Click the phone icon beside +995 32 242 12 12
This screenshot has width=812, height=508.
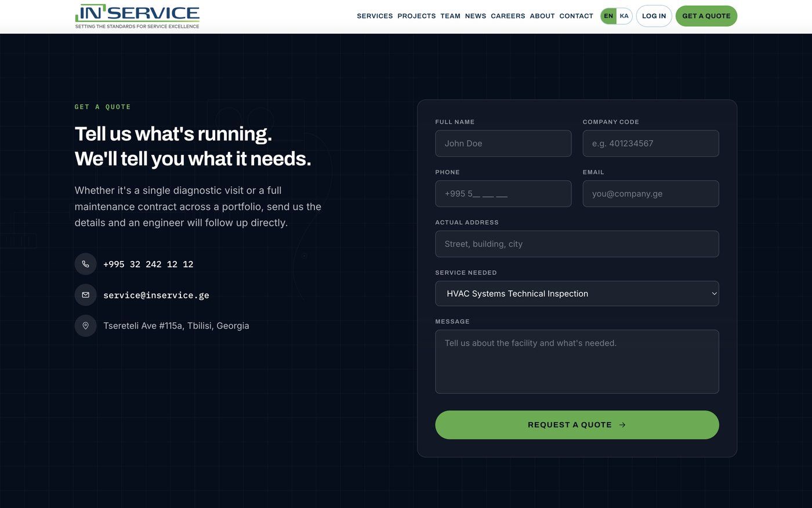coord(85,264)
